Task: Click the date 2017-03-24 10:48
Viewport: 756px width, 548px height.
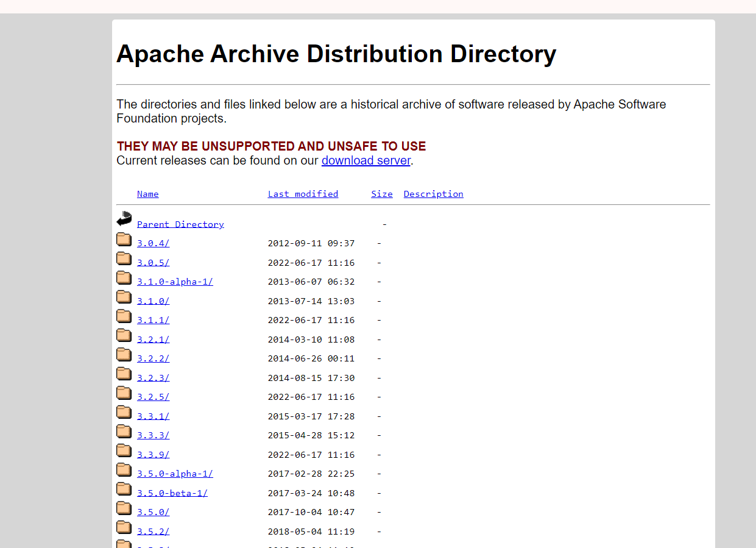Action: (311, 493)
